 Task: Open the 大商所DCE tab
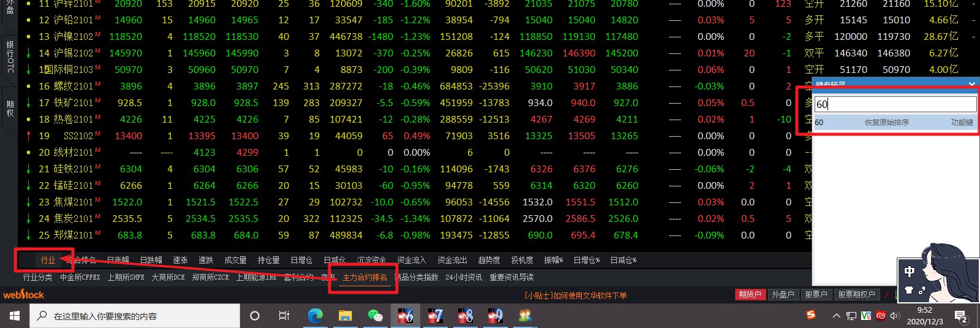point(168,278)
